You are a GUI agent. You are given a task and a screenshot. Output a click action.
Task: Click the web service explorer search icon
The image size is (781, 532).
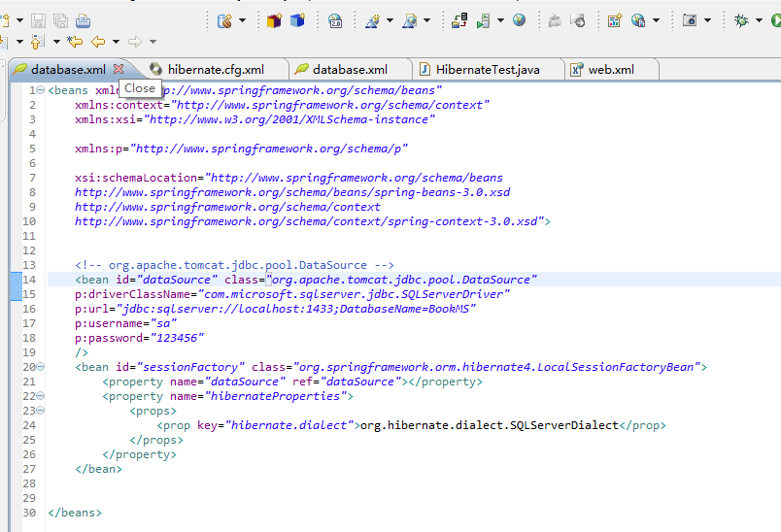tap(409, 21)
